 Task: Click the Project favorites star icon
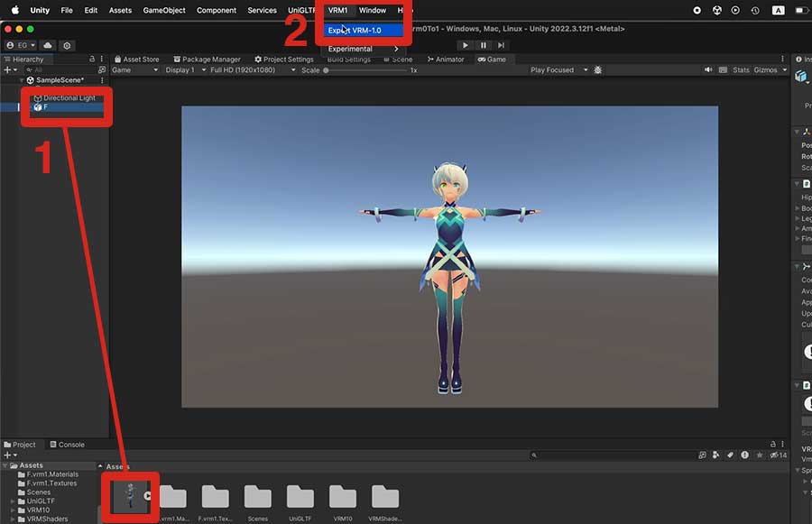pos(759,455)
